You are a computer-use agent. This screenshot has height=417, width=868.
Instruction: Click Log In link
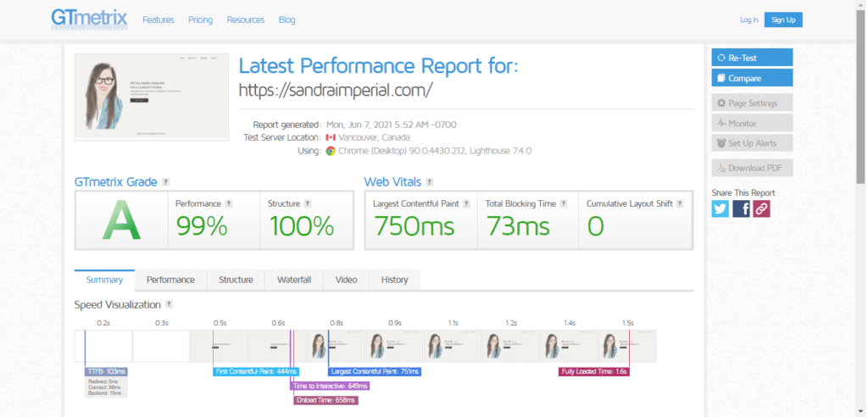[x=749, y=20]
